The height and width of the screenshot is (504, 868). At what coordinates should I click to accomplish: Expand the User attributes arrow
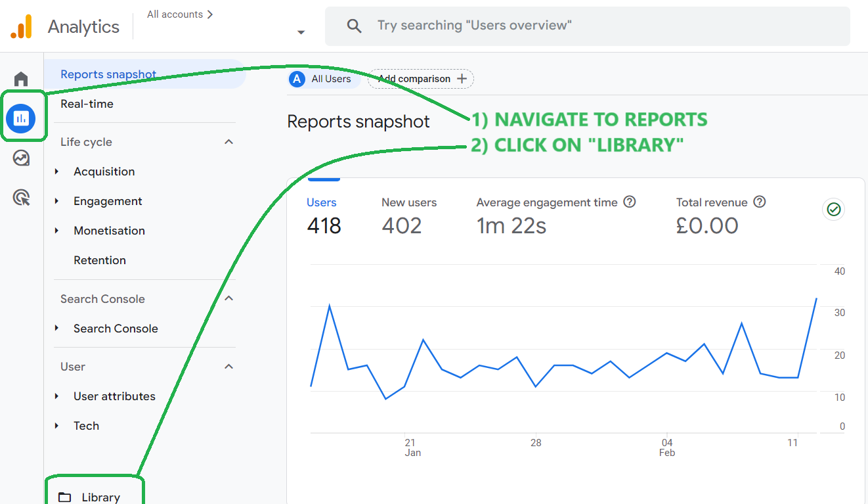point(57,396)
